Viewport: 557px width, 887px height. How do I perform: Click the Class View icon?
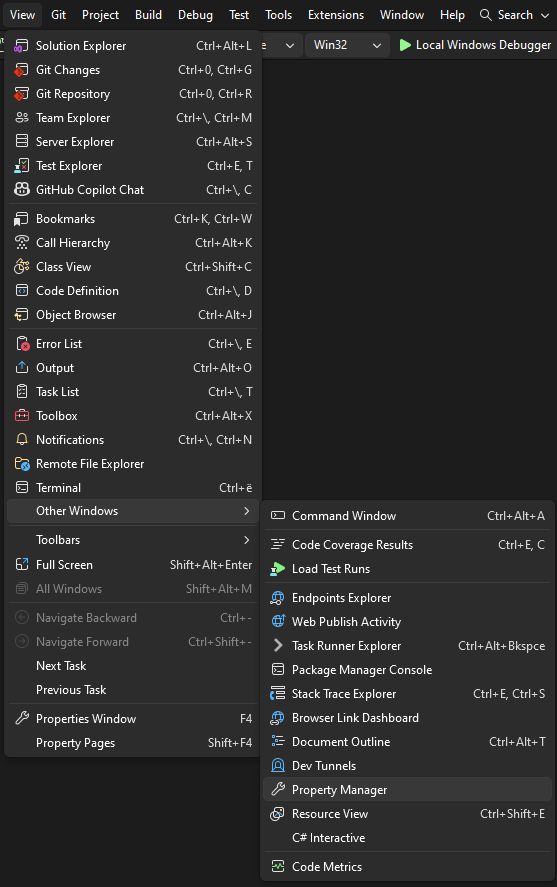(x=21, y=266)
